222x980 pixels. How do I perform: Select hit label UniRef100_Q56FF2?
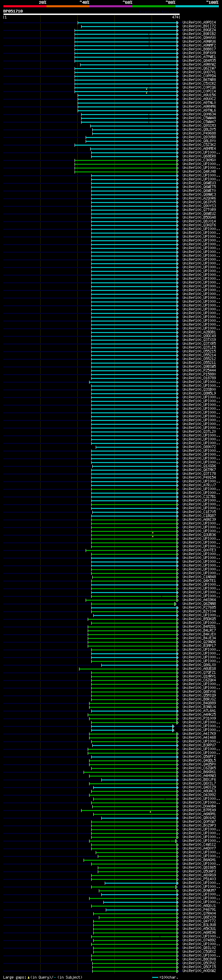click(x=199, y=757)
